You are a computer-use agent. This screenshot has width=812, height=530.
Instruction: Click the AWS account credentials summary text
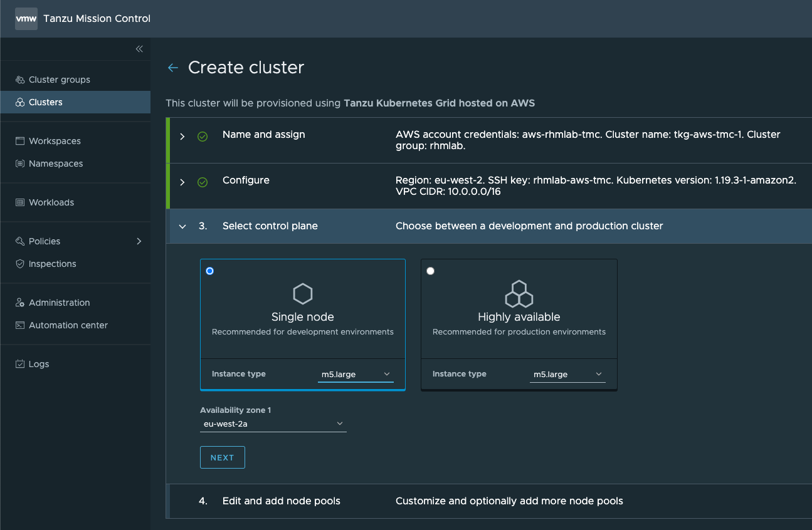[x=588, y=140]
